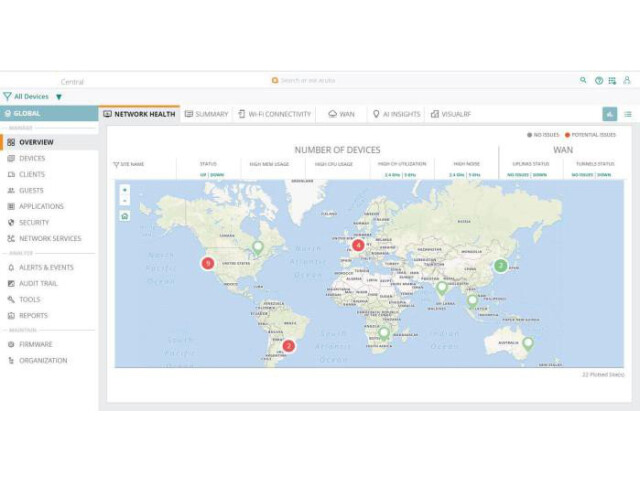Screen dimensions: 640x480
Task: Click the No Issues legend dot
Action: point(529,135)
